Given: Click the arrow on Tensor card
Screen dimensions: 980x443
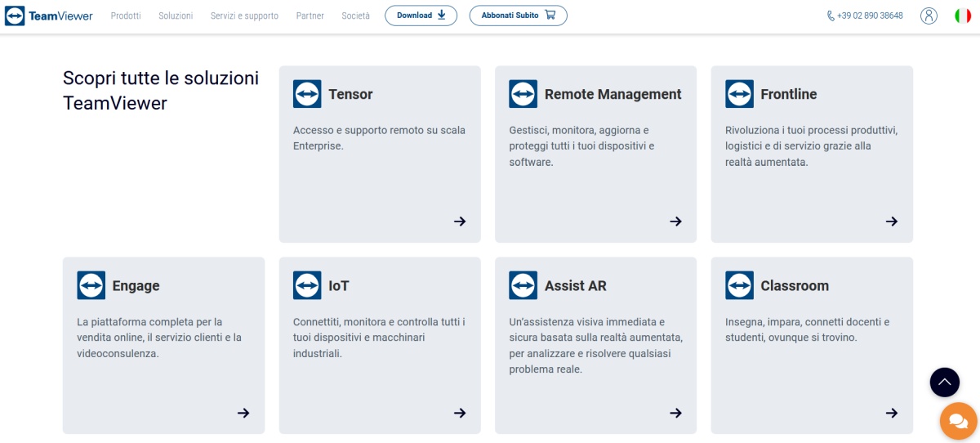Looking at the screenshot, I should pos(460,221).
